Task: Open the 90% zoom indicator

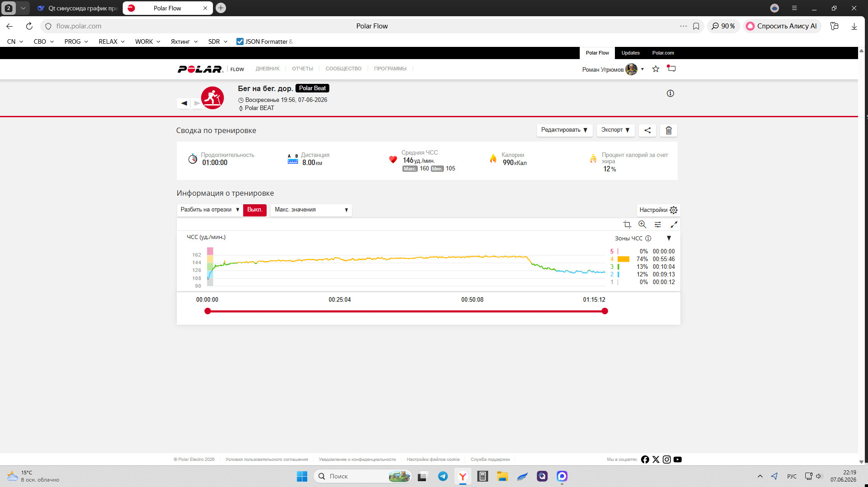Action: point(723,26)
